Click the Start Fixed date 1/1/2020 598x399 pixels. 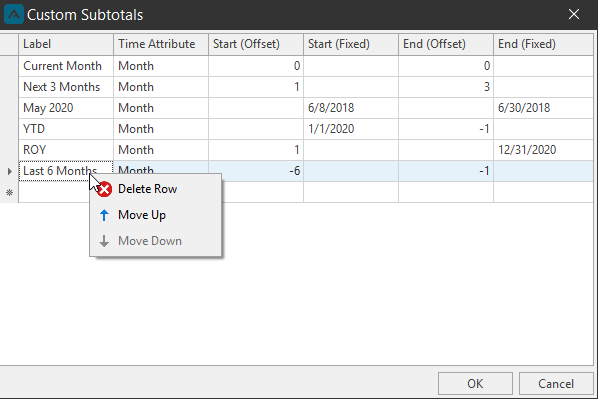[351, 129]
